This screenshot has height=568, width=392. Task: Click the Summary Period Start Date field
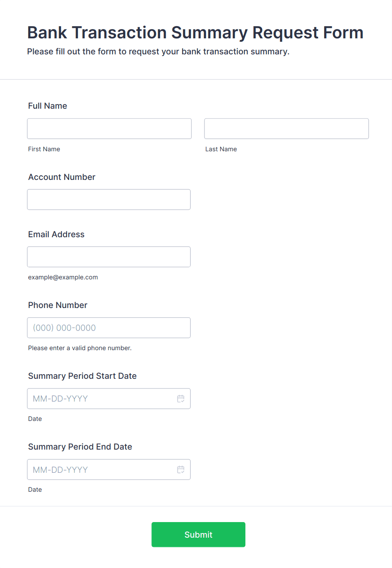coord(101,399)
